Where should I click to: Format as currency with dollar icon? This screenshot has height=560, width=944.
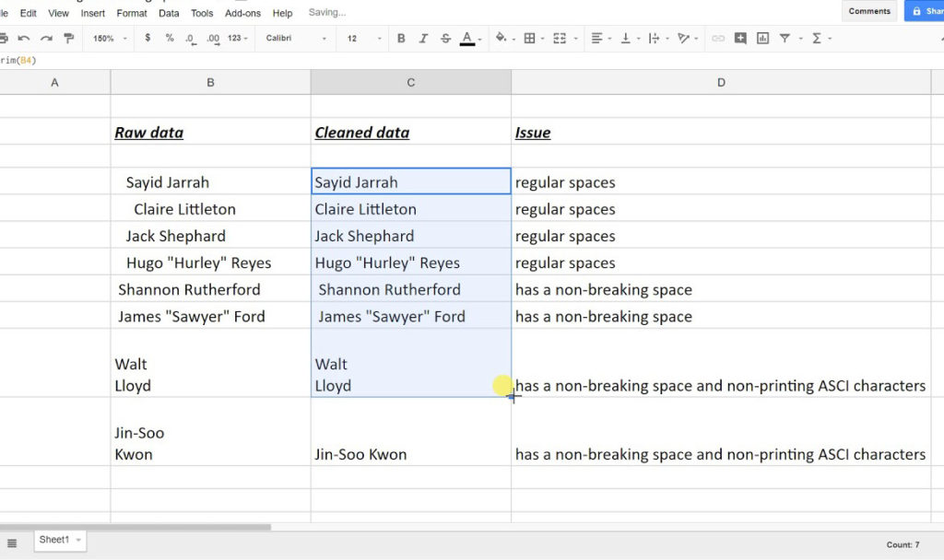point(147,39)
